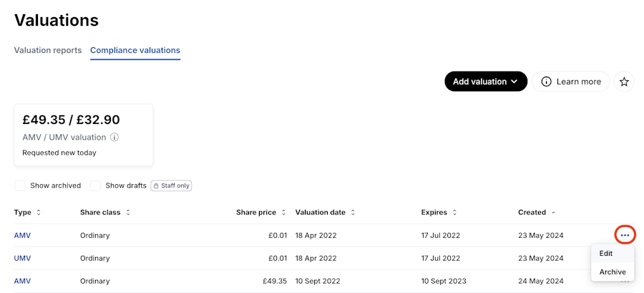The width and height of the screenshot is (644, 293).
Task: Choose Edit from the row menu
Action: (x=606, y=254)
